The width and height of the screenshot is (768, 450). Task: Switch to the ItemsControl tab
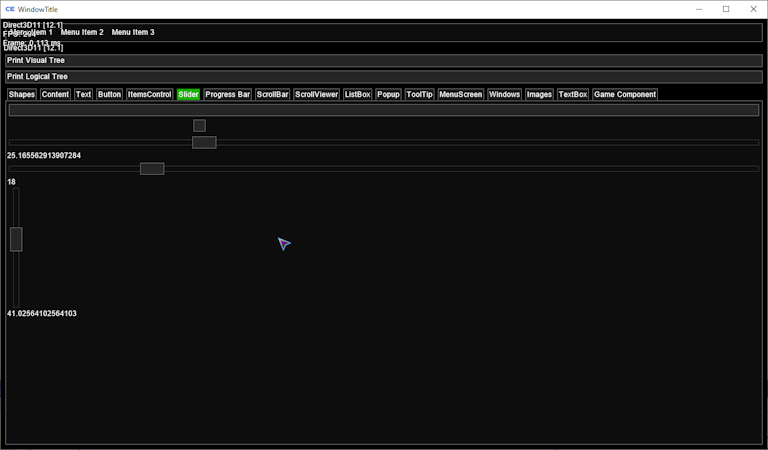(150, 94)
